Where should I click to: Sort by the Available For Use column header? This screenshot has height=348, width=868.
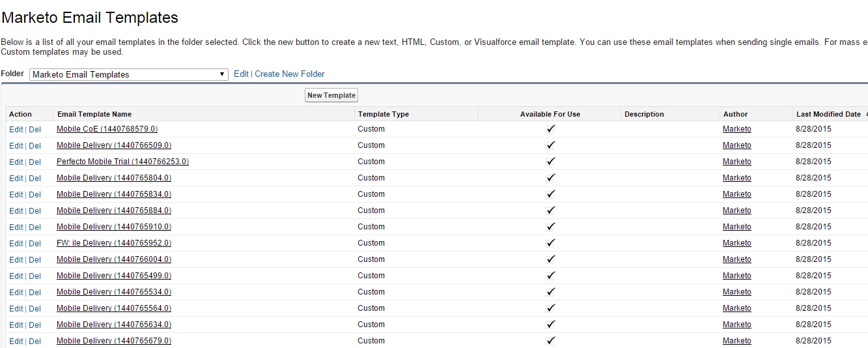pos(550,114)
